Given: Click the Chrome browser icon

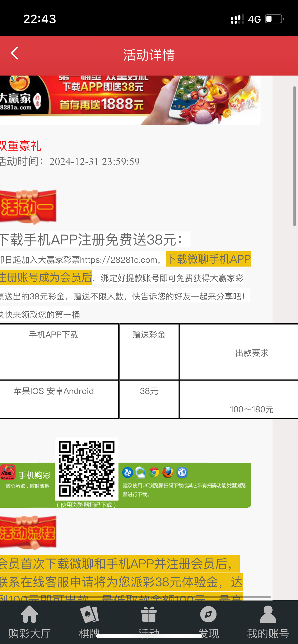Looking at the screenshot, I should pos(154,473).
